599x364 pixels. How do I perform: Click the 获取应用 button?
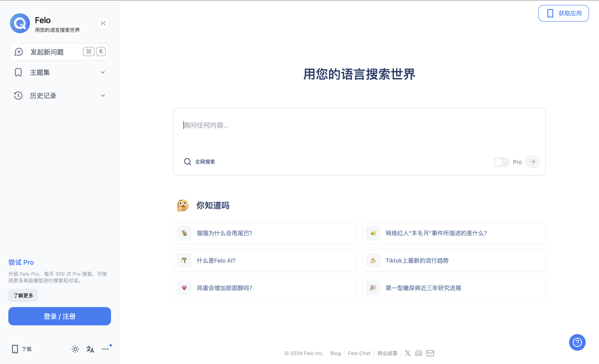[x=563, y=13]
